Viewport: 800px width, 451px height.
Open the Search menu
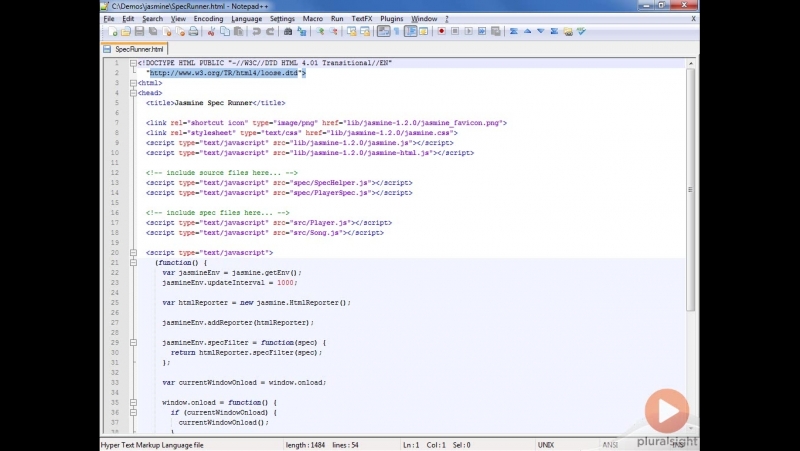153,19
